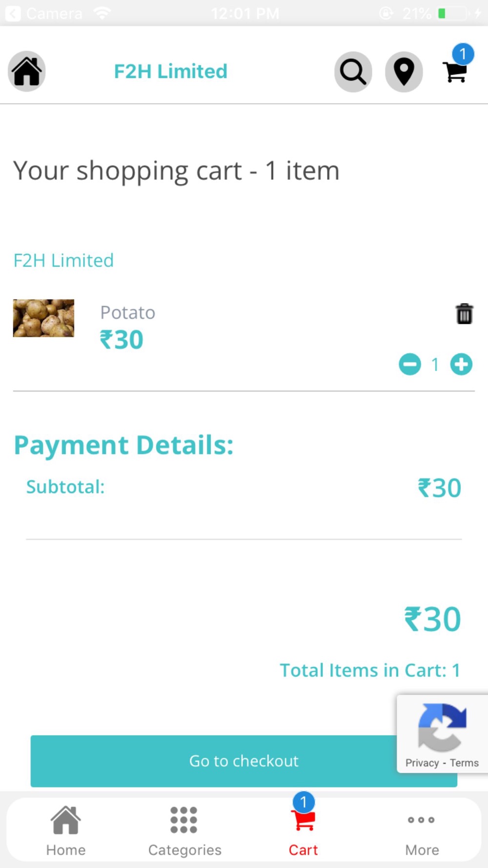Open the location pin icon

pos(404,72)
